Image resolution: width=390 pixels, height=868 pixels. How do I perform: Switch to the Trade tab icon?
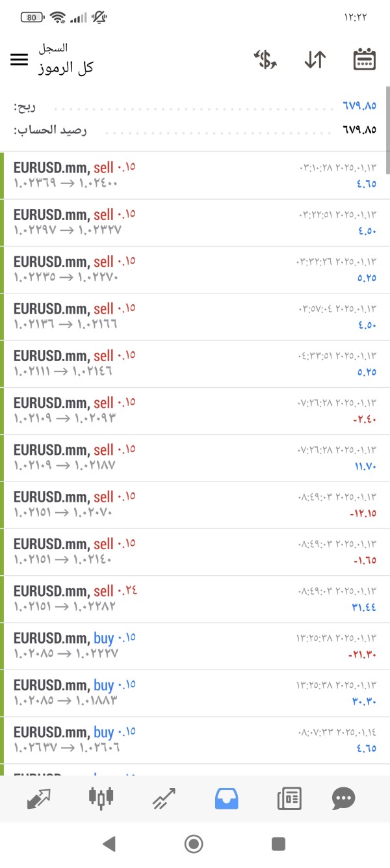[163, 798]
